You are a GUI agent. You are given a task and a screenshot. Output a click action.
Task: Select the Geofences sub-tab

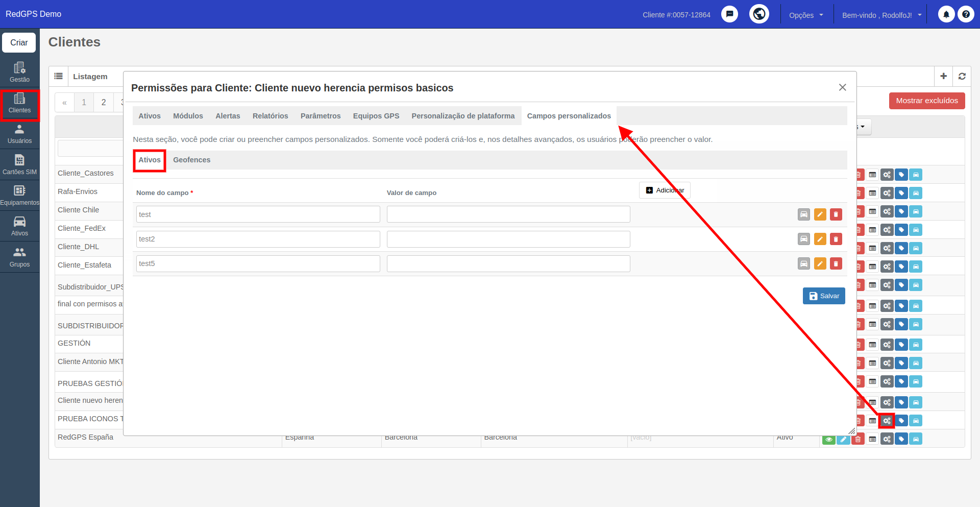point(191,160)
